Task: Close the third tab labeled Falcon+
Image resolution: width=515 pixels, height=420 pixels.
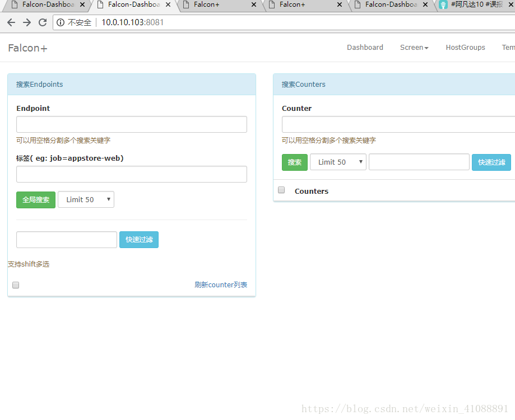Action: [253, 4]
